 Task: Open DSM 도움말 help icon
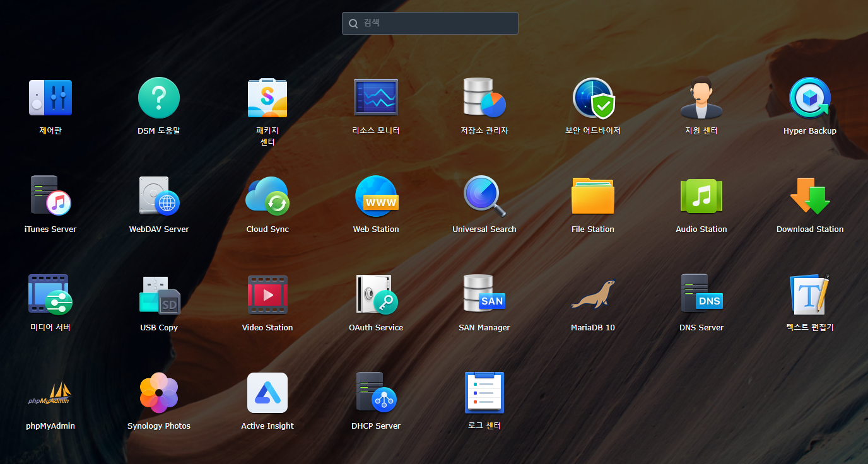point(159,98)
